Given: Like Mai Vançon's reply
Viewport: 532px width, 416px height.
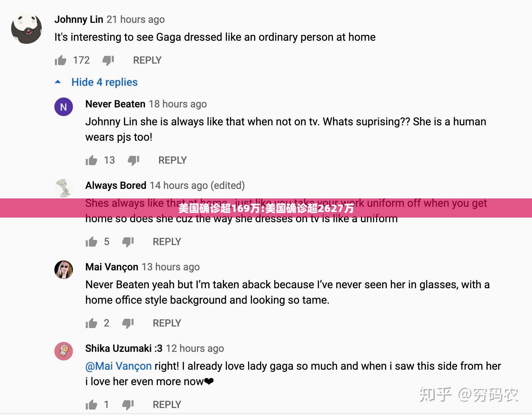Looking at the screenshot, I should pyautogui.click(x=91, y=323).
